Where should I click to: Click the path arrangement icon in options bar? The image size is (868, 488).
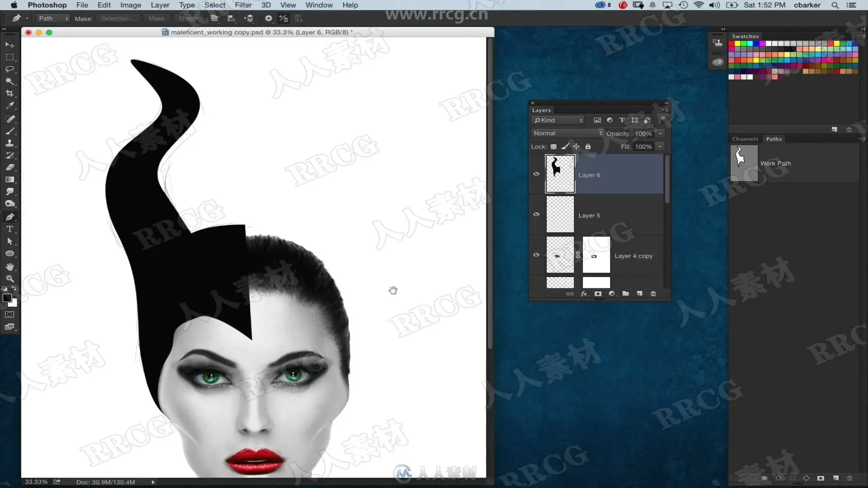249,19
